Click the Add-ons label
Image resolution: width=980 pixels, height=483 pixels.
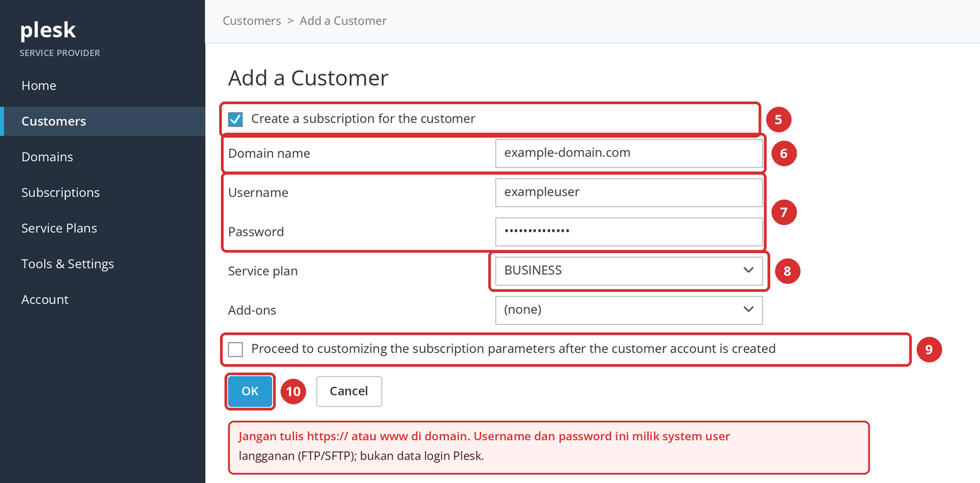click(x=252, y=311)
